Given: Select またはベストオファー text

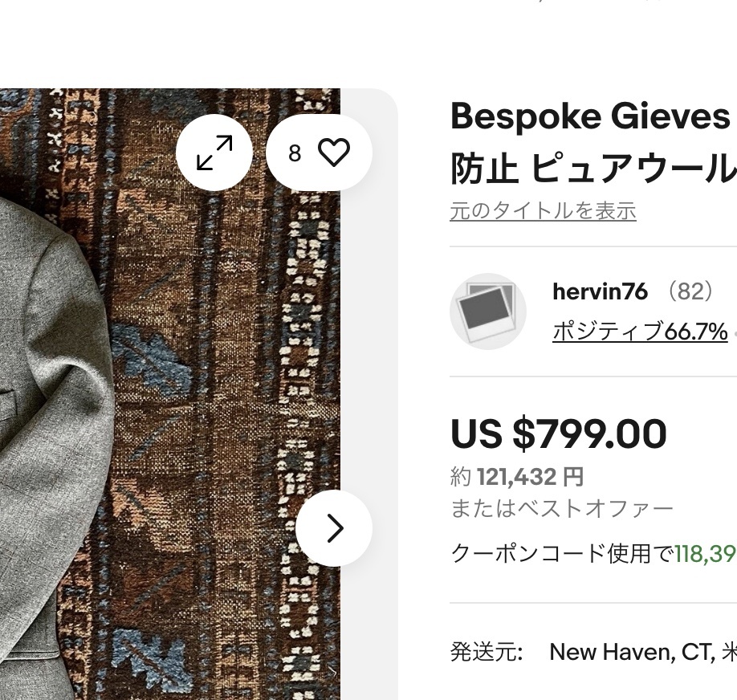Looking at the screenshot, I should 561,508.
